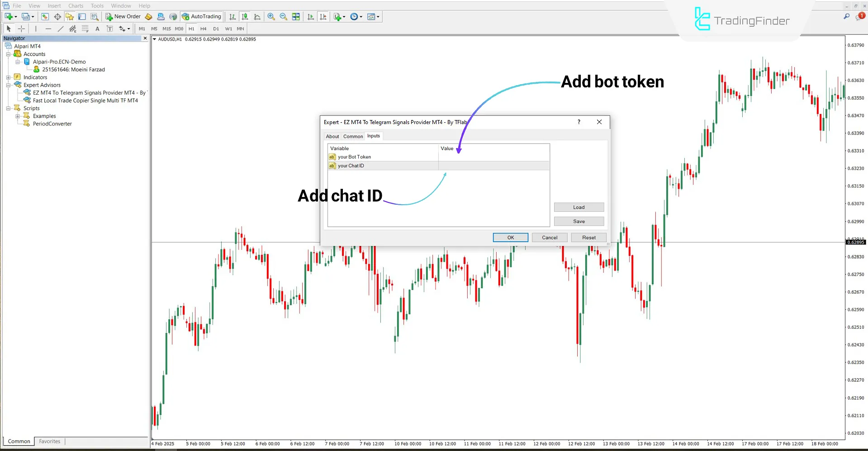Zoom in on the chart
Viewport: 868px width, 451px height.
click(x=271, y=16)
